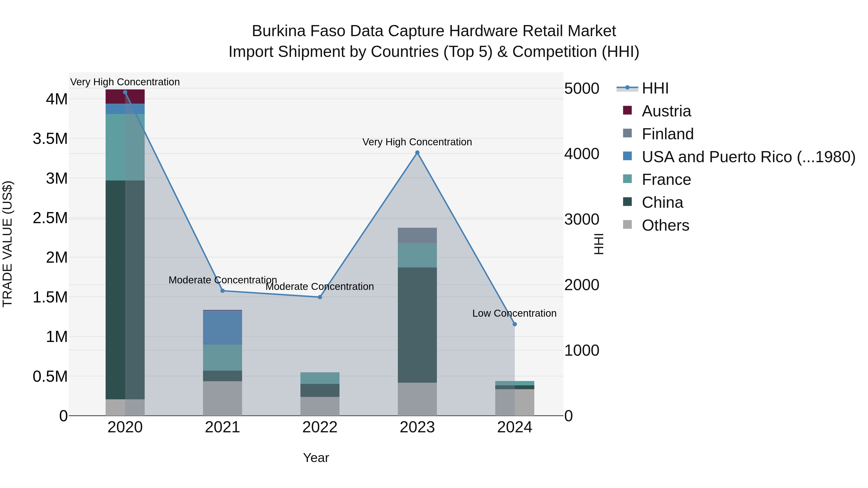Toggle the USA and Puerto Rico legend entry
Screen dimensions: 868x488
pyautogui.click(x=739, y=157)
